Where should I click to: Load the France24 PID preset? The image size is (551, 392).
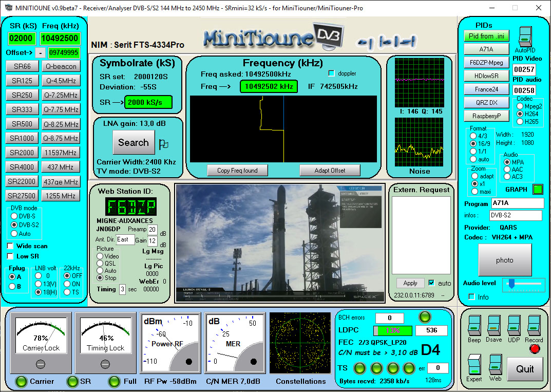tap(486, 89)
